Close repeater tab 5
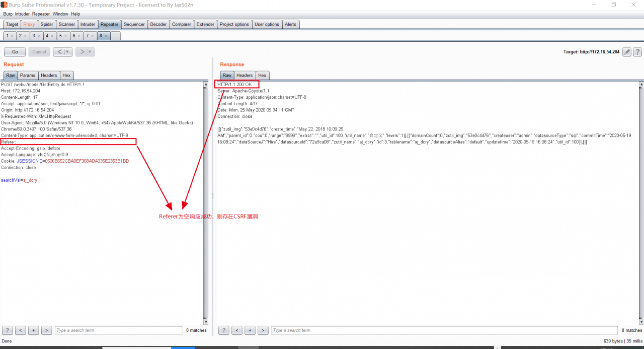This screenshot has width=644, height=349. (65, 36)
